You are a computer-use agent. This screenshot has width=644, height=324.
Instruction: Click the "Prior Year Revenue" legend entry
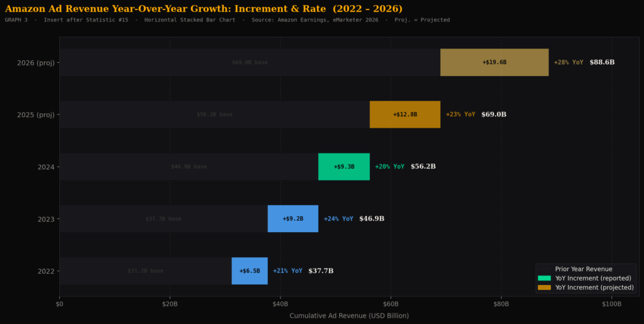pos(584,269)
